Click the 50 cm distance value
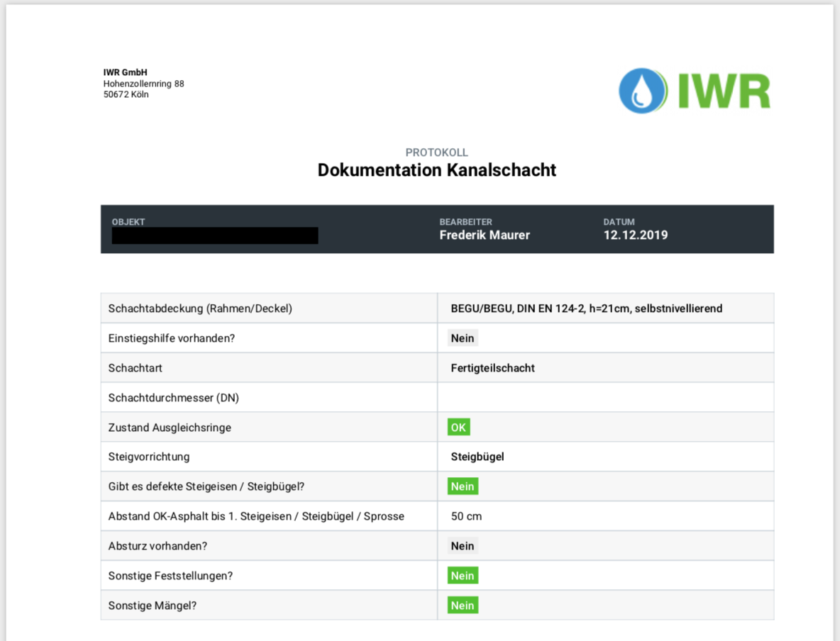The image size is (840, 641). [466, 516]
